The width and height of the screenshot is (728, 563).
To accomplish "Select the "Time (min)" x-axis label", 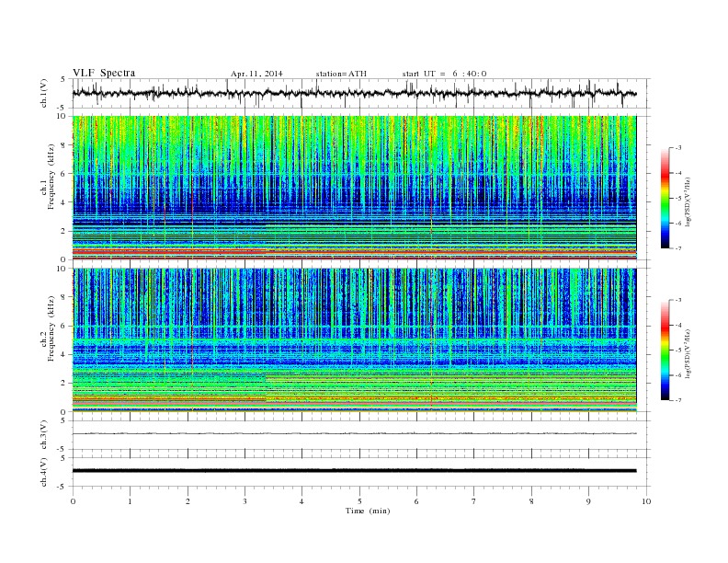I will [x=368, y=511].
